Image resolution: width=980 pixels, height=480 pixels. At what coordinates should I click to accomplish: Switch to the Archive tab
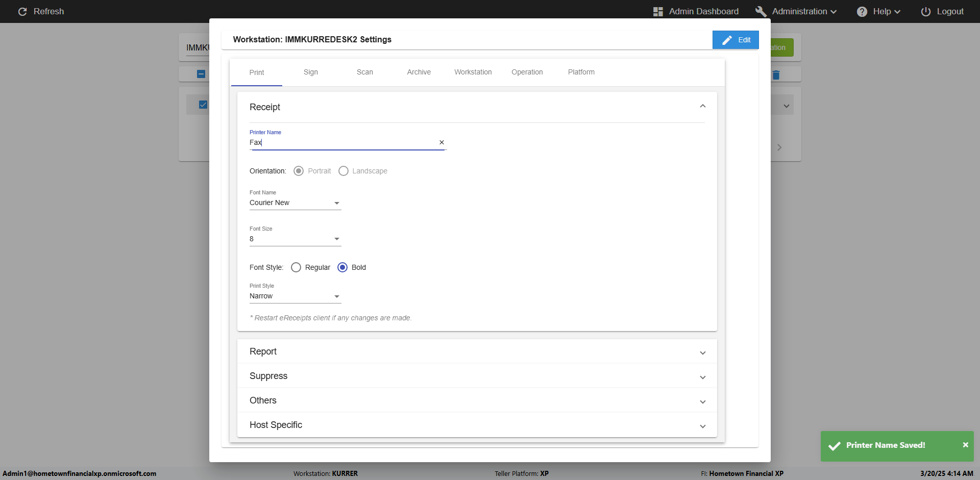pyautogui.click(x=419, y=72)
